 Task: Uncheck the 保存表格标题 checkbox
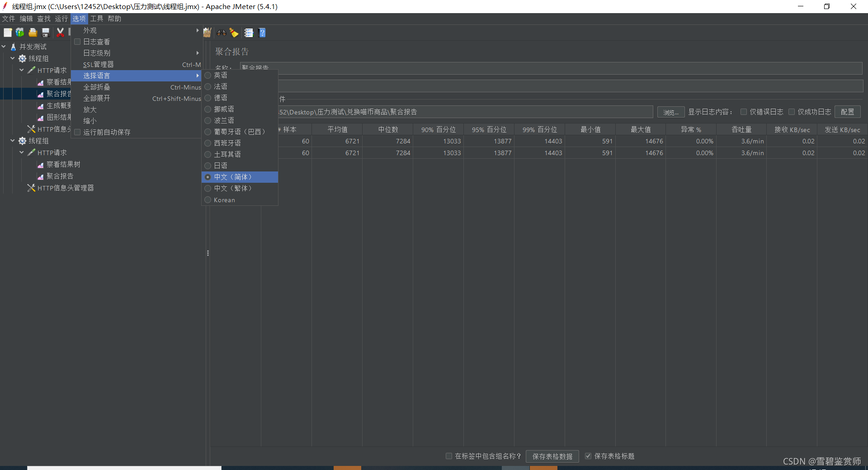coord(588,456)
